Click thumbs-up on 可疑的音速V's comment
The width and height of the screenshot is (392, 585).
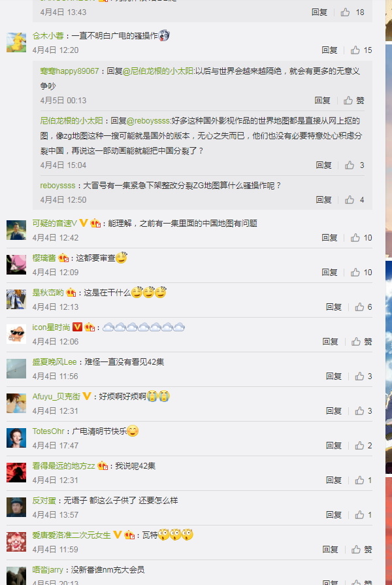pos(355,238)
